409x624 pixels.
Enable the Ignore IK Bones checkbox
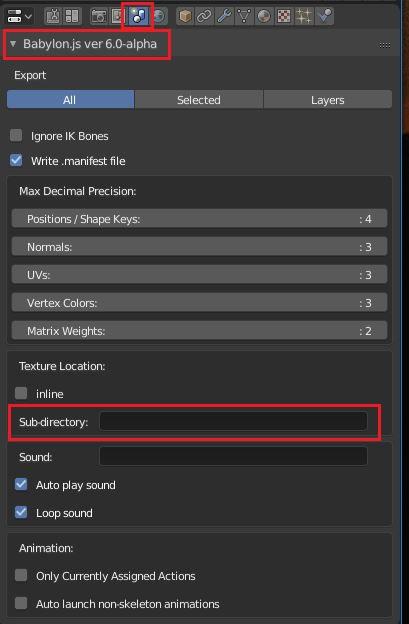point(16,135)
